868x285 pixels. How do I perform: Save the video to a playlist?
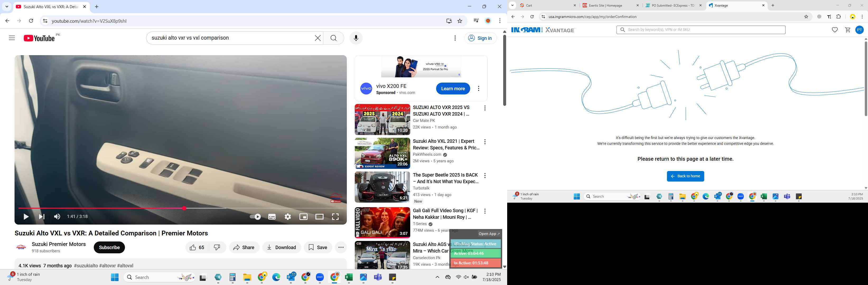pos(318,247)
